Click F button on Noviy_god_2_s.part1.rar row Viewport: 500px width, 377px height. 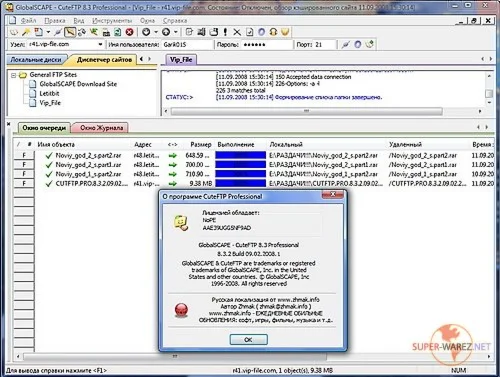[x=24, y=165]
